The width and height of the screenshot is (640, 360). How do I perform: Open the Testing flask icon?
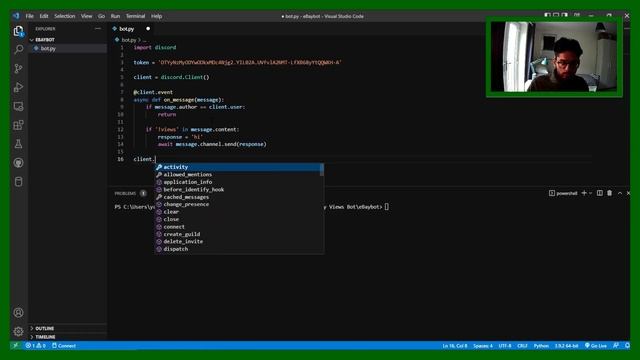[18, 144]
